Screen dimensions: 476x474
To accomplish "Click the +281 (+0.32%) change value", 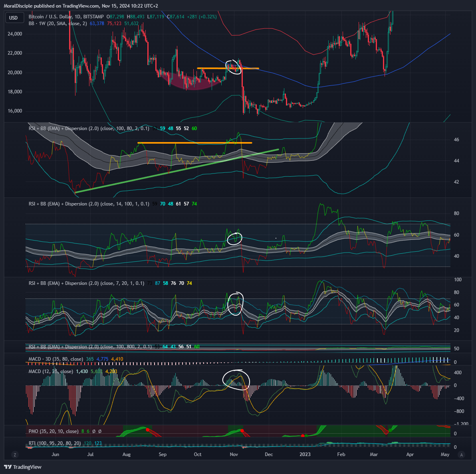I will click(x=202, y=17).
